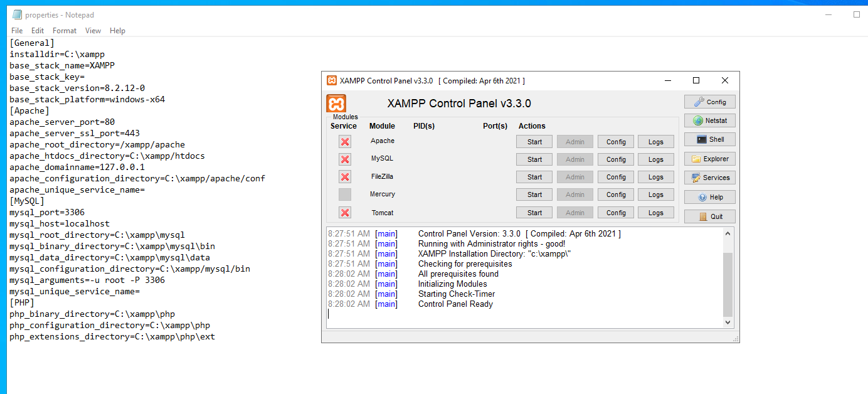Open the Services button
The image size is (868, 394).
[x=710, y=178]
